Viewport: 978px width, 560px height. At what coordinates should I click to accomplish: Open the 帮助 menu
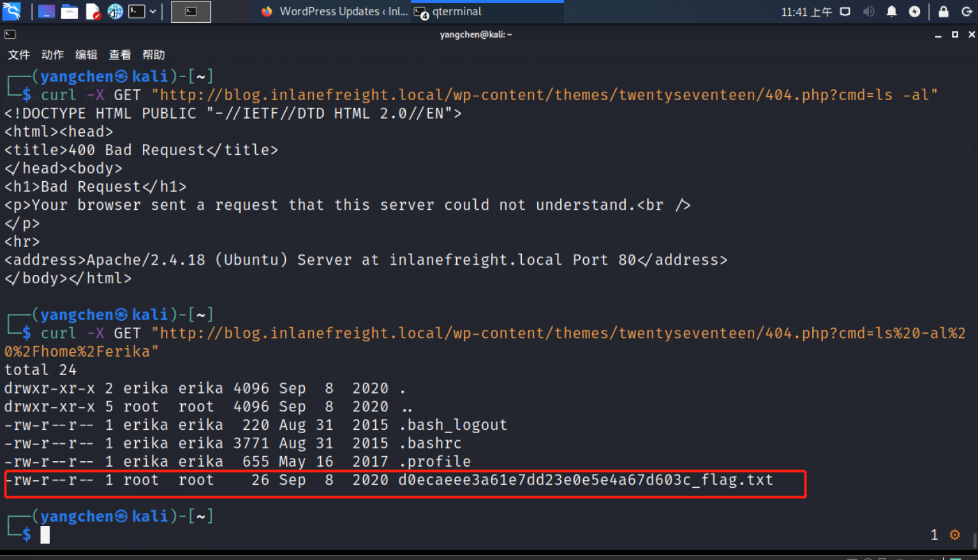(x=154, y=55)
